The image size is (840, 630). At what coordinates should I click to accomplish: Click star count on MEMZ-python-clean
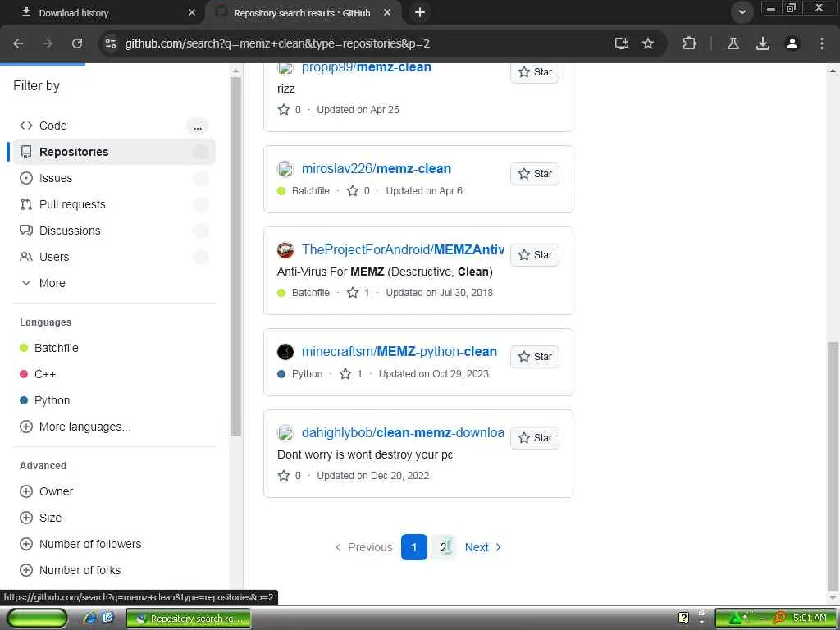tap(351, 374)
